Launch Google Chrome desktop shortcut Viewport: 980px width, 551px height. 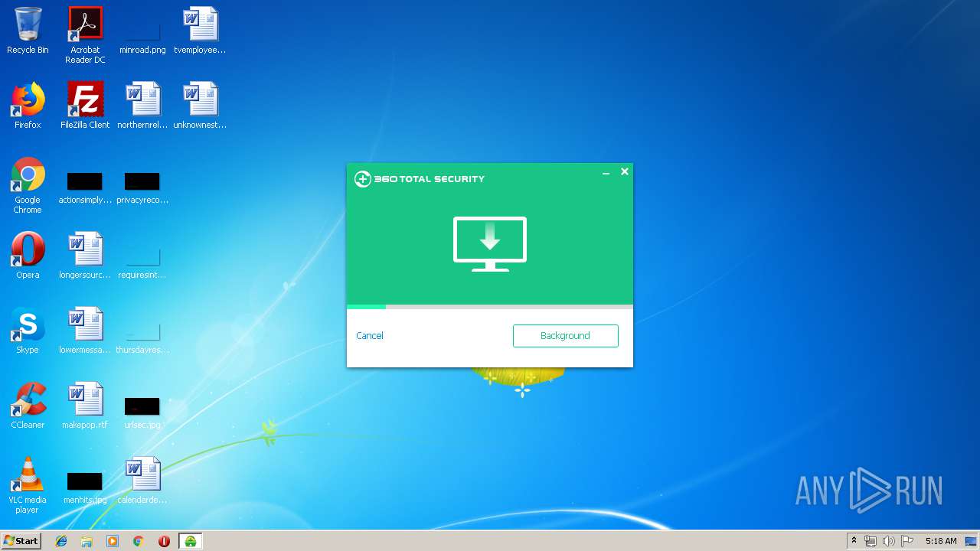click(28, 185)
